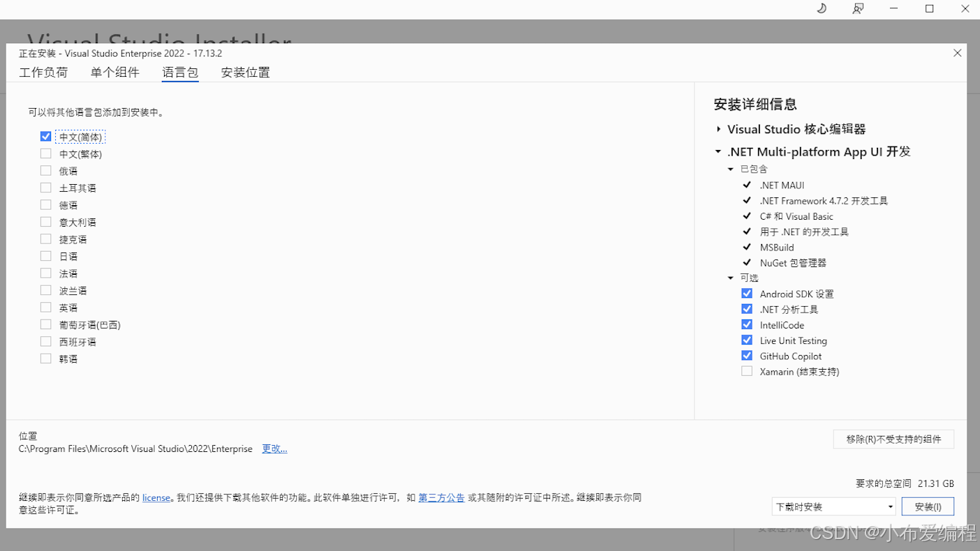The height and width of the screenshot is (551, 980).
Task: Tick the 意大利语 language checkbox
Action: 46,222
